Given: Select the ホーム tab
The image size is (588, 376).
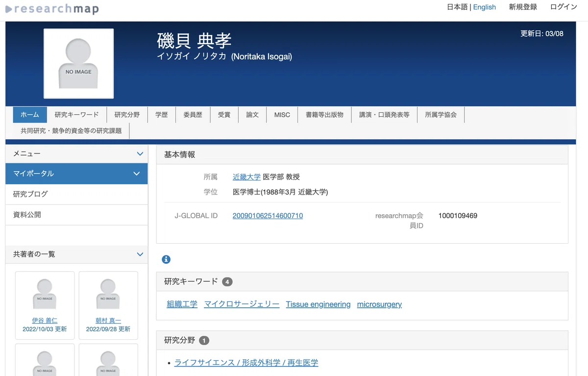Looking at the screenshot, I should pyautogui.click(x=30, y=115).
